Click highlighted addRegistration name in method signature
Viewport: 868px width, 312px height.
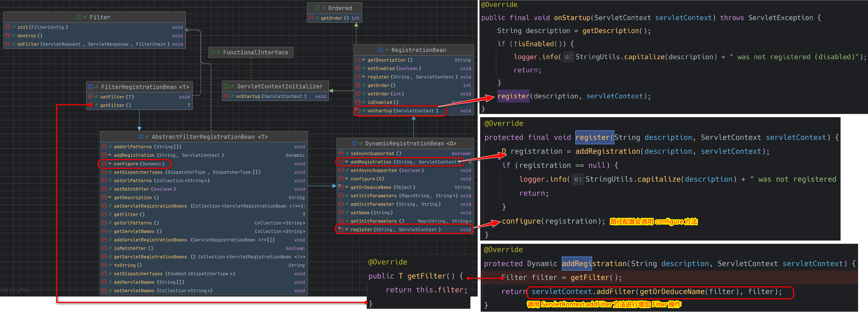[576, 264]
